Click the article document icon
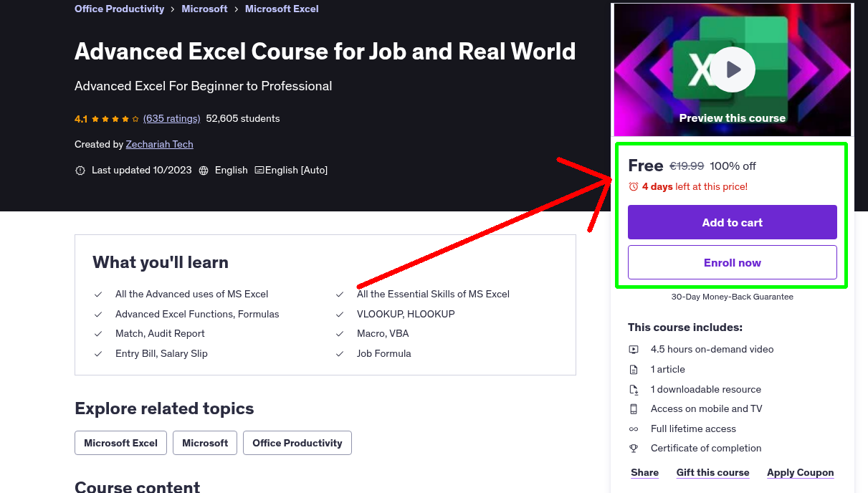Image resolution: width=868 pixels, height=493 pixels. [x=634, y=370]
